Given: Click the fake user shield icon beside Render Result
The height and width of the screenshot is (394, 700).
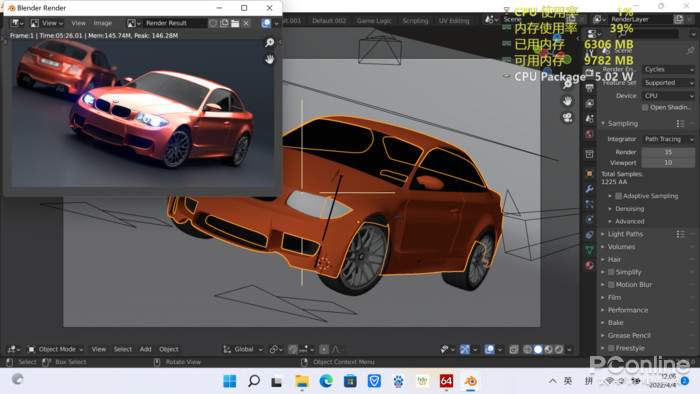Looking at the screenshot, I should tap(213, 23).
